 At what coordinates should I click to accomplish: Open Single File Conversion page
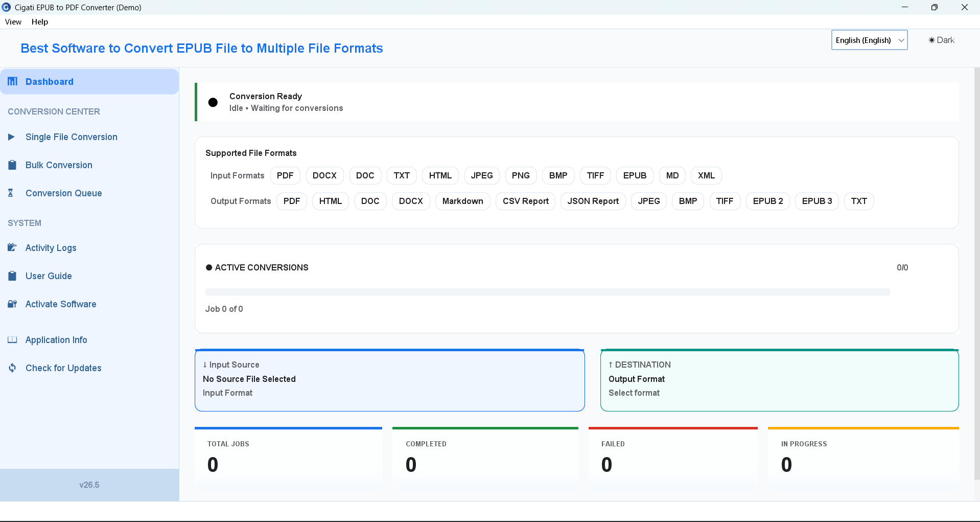click(89, 137)
